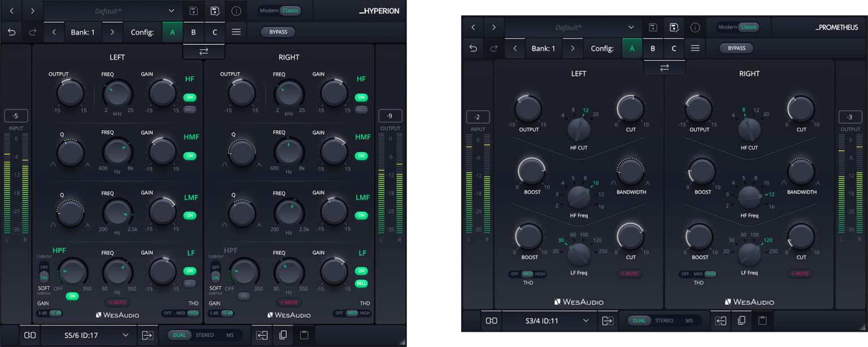This screenshot has width=868, height=347.
Task: Select next bank in Hyperion
Action: (x=112, y=32)
